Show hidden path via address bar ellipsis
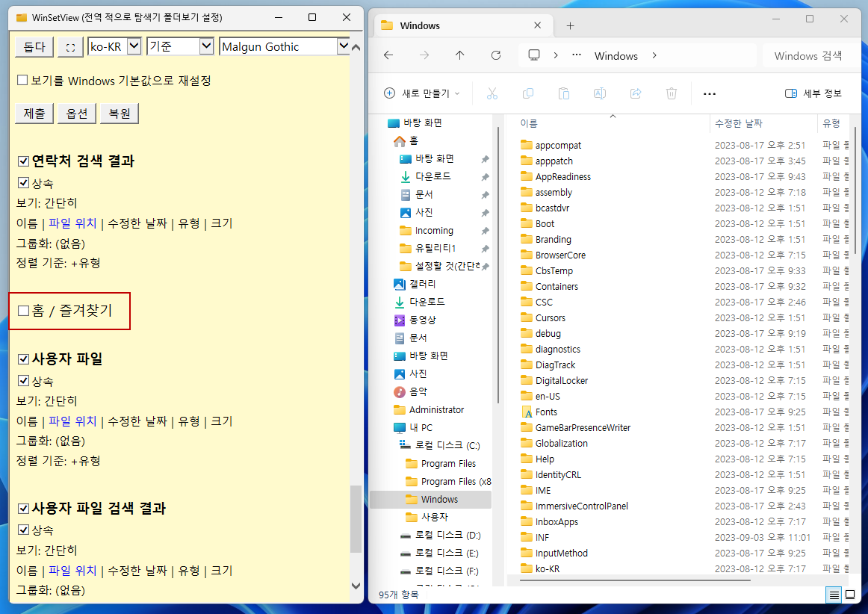This screenshot has width=868, height=614. [x=577, y=55]
